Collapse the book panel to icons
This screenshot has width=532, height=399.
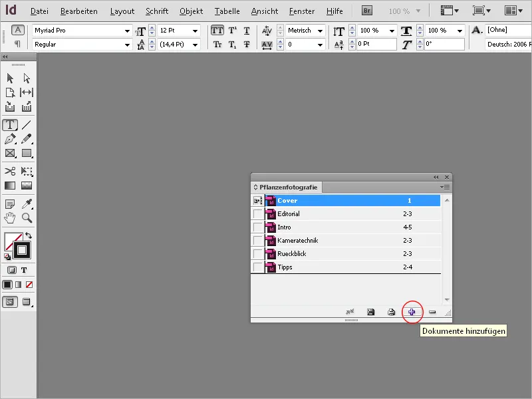point(436,177)
